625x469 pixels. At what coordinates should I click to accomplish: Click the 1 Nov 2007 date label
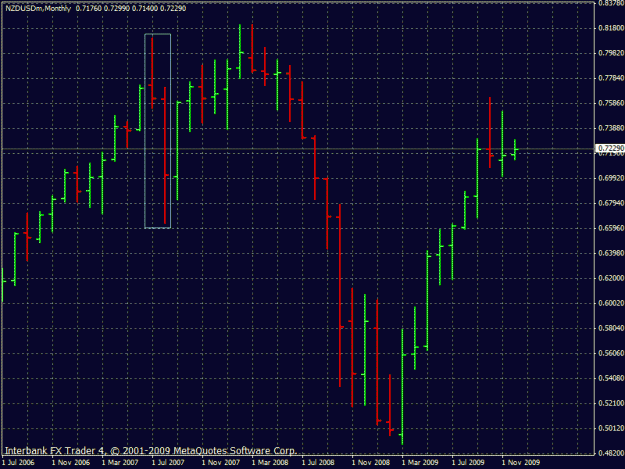point(221,463)
